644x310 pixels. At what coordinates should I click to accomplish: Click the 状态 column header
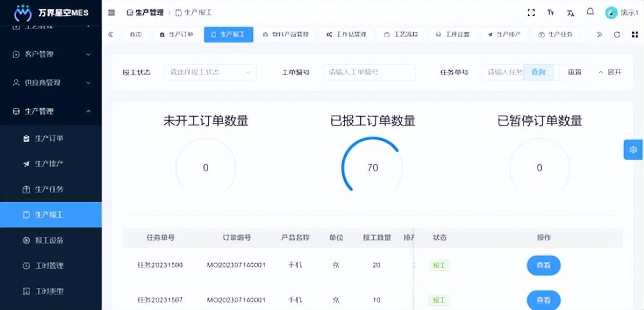[439, 237]
